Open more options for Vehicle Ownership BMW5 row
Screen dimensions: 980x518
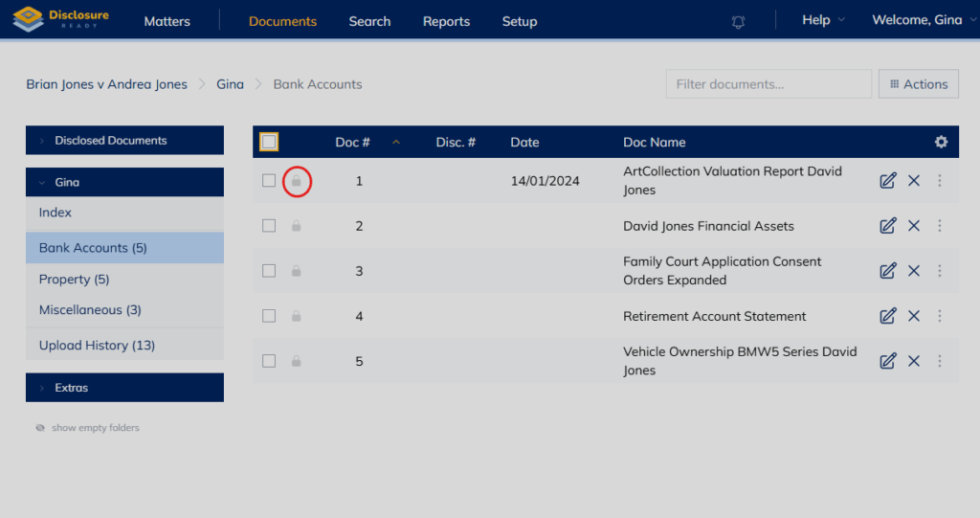pos(940,361)
